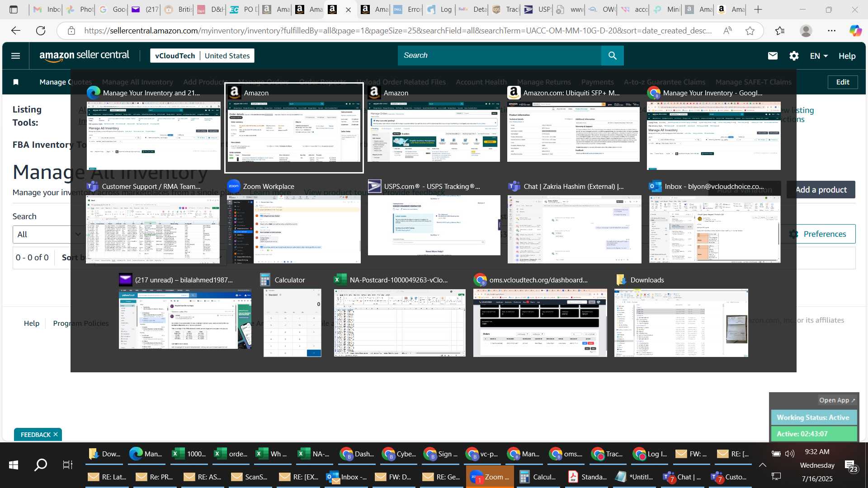Open the notification center with 23 badge
This screenshot has width=868, height=488.
(x=851, y=466)
